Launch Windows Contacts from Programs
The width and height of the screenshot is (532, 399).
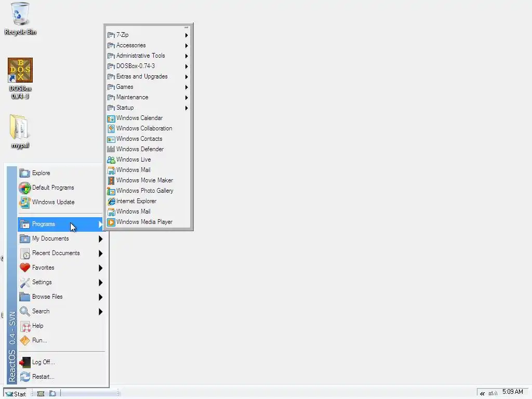tap(148, 139)
